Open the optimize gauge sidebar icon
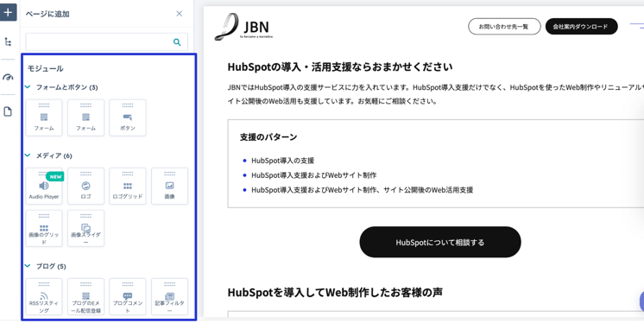The image size is (644, 323). tap(8, 77)
